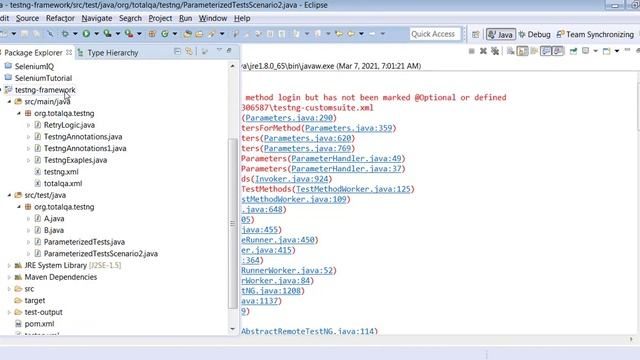This screenshot has width=640, height=360.
Task: Open the Navigate menu
Action: coord(97,18)
